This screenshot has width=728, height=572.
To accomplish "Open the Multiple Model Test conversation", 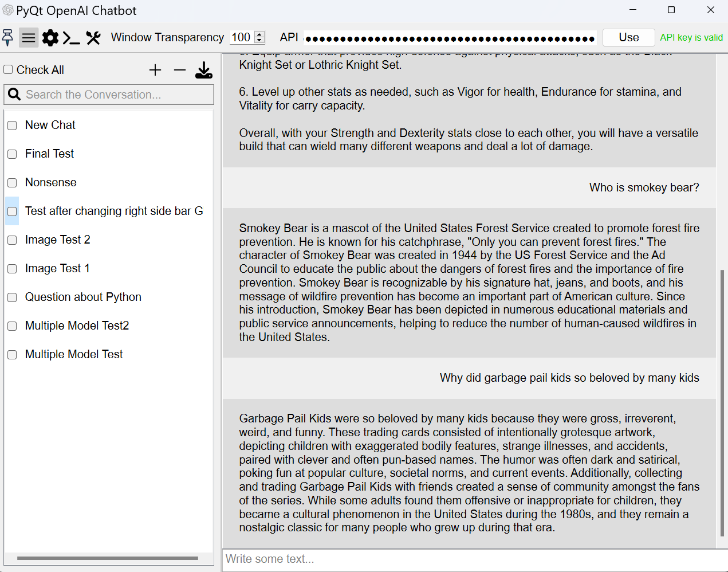I will [x=74, y=354].
